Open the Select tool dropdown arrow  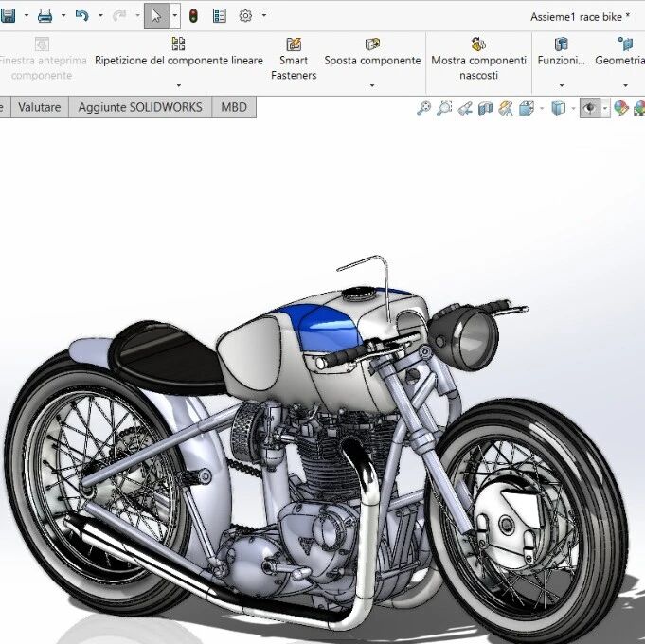tap(175, 16)
